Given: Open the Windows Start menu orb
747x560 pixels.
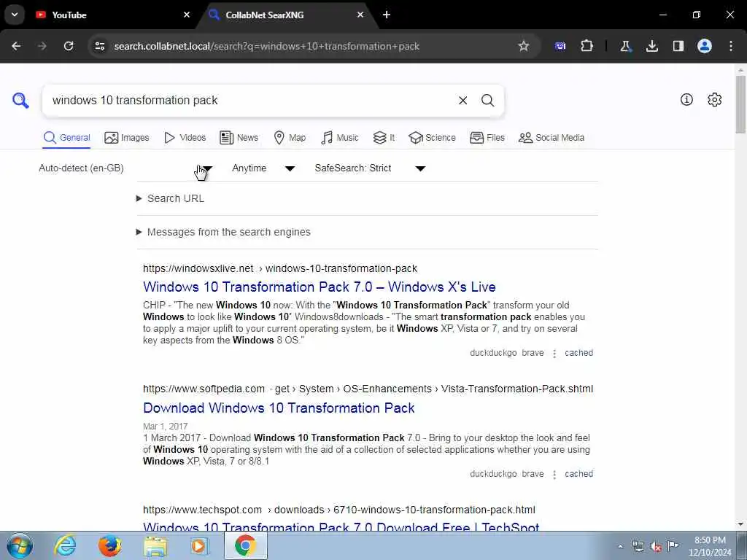Looking at the screenshot, I should click(x=20, y=545).
